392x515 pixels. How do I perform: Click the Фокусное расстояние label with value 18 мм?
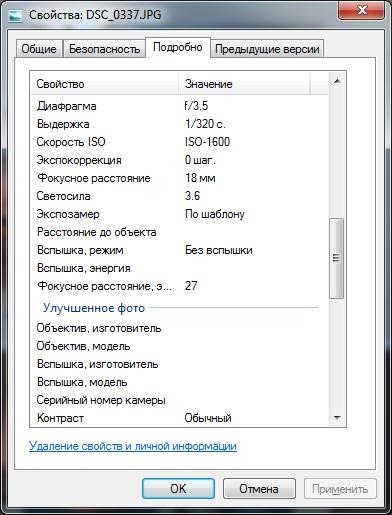tap(94, 178)
